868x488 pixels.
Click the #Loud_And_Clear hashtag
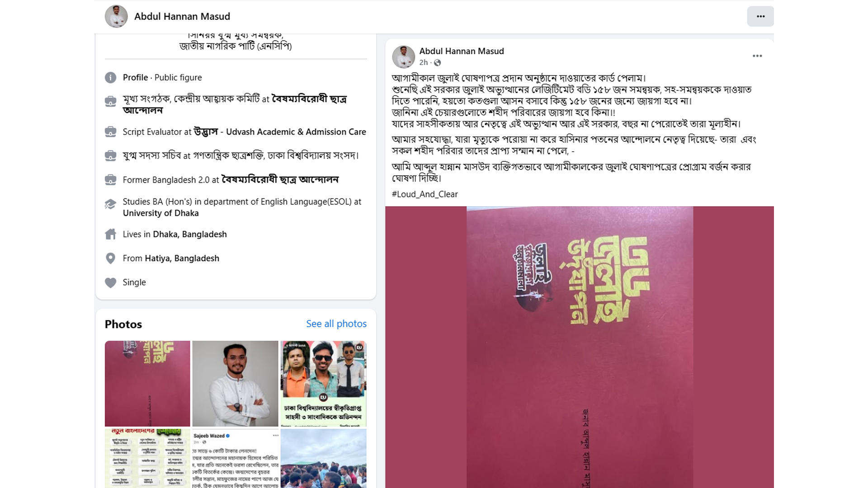coord(425,194)
